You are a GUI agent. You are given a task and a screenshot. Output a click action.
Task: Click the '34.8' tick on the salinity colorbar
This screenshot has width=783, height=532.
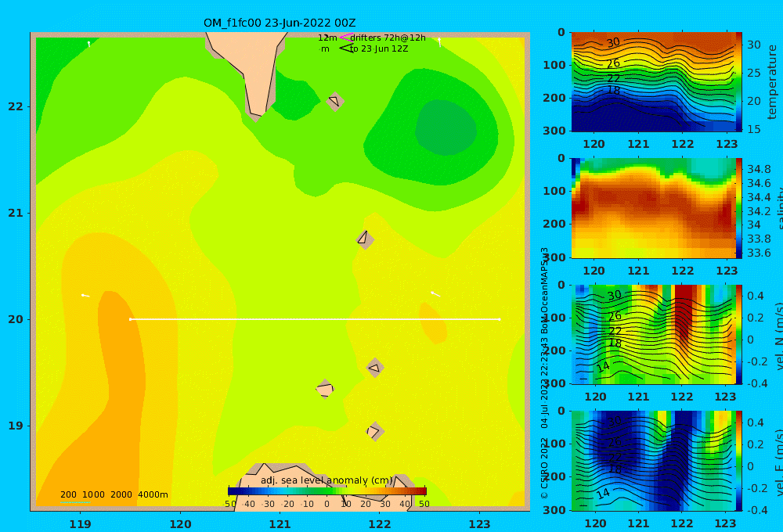pyautogui.click(x=759, y=169)
